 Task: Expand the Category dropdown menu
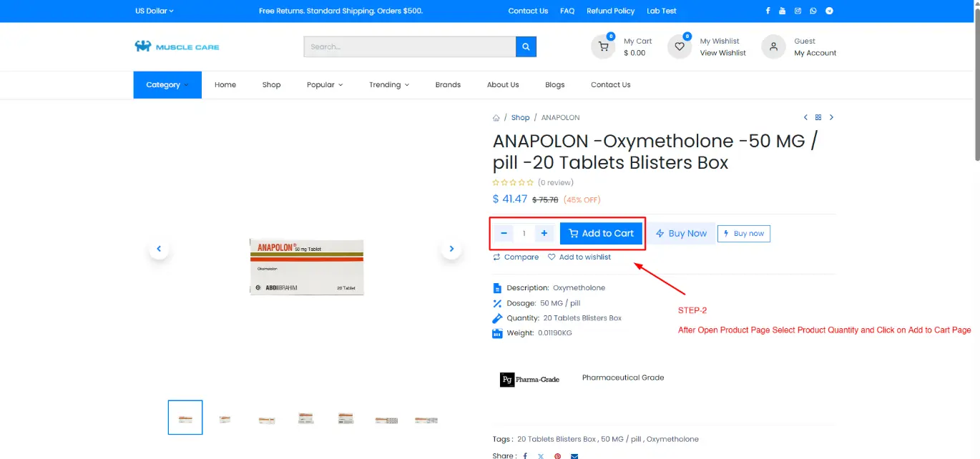tap(167, 85)
